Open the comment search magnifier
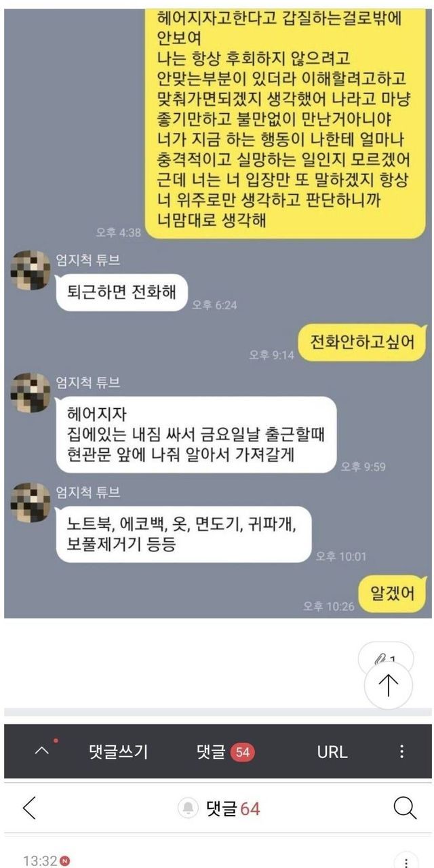The image size is (434, 868). click(404, 808)
